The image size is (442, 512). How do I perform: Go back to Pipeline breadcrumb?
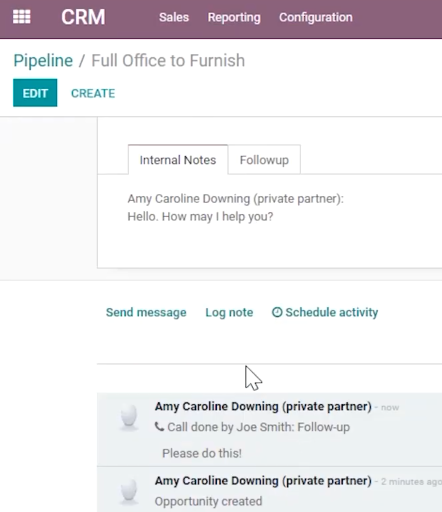[43, 61]
